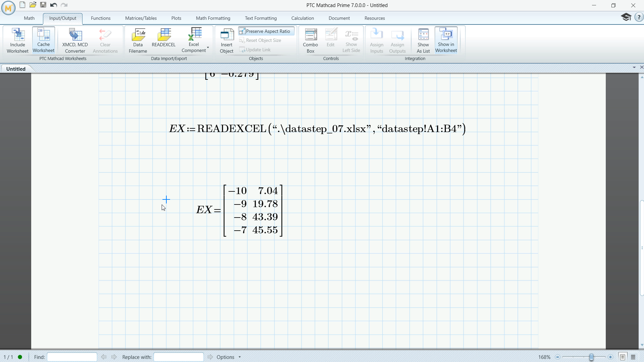Click the Mathcad application menu button
Screen dimensions: 644x362
(x=8, y=8)
